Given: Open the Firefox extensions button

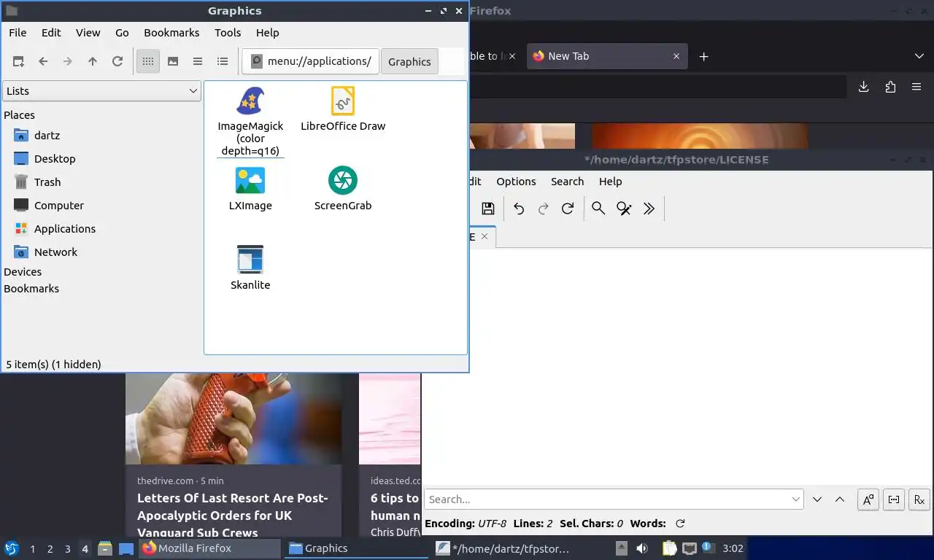Looking at the screenshot, I should click(x=890, y=87).
